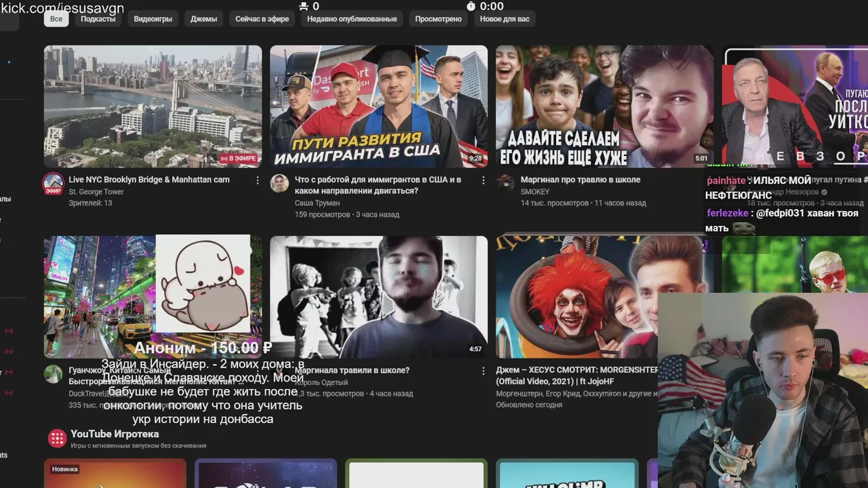Open the Guangzhou night street video thumbnail

(x=153, y=297)
